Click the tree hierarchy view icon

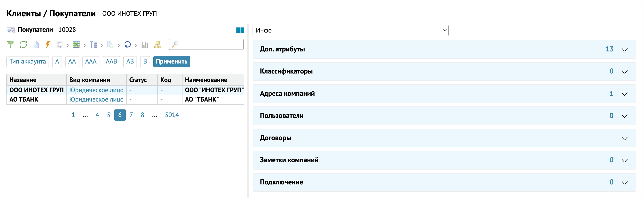[93, 45]
